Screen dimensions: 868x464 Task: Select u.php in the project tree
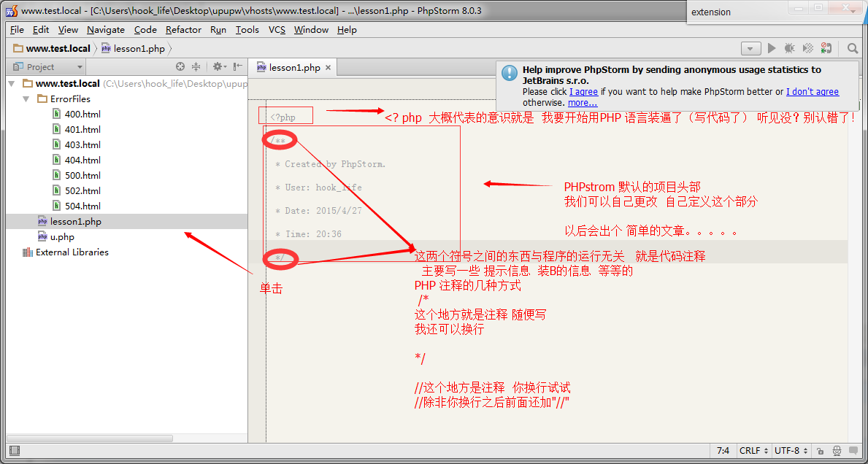coord(62,236)
